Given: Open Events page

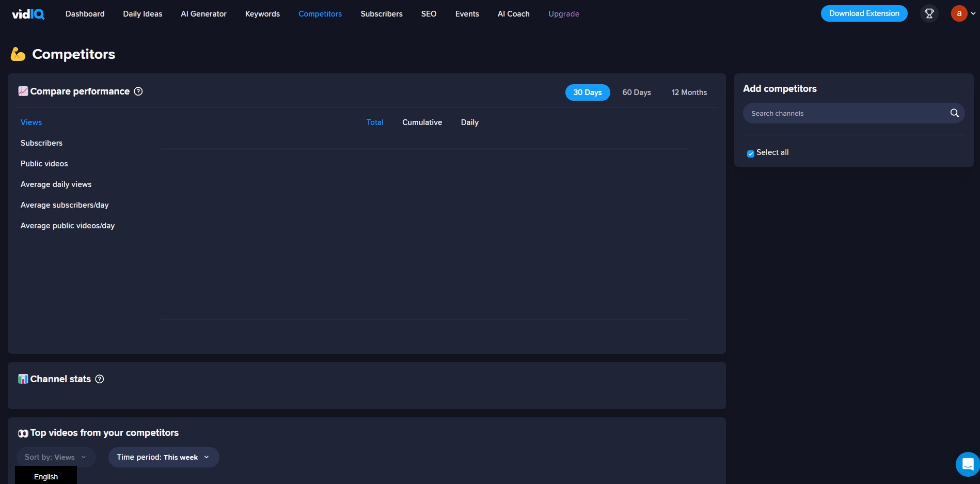Looking at the screenshot, I should point(467,14).
